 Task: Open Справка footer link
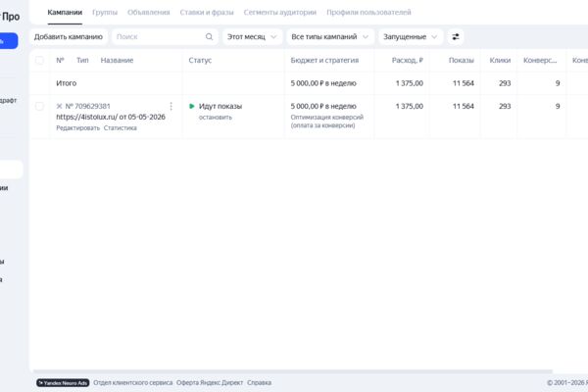tap(259, 383)
